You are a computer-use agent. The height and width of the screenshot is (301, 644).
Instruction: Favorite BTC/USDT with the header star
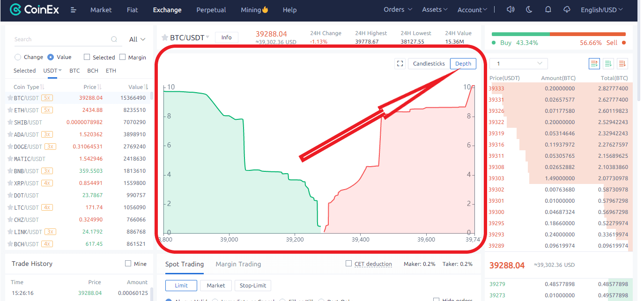[165, 37]
